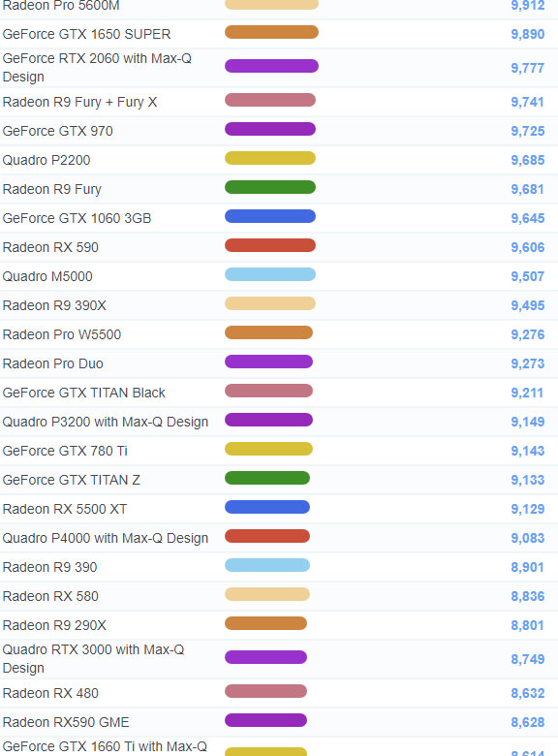
Task: Click the Radeon RX 480 link
Action: coord(50,693)
